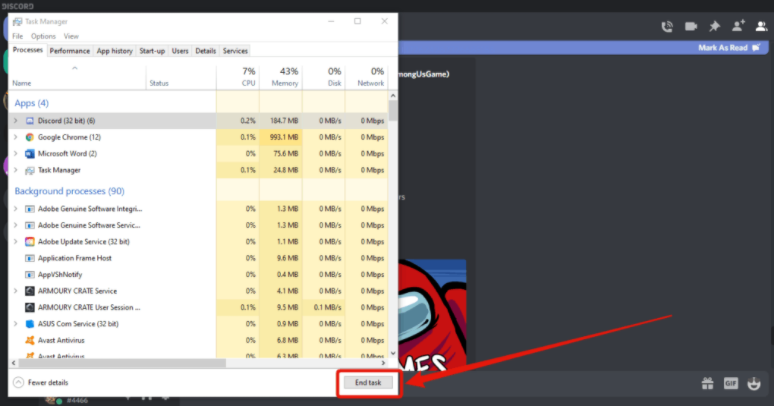This screenshot has height=406, width=774.
Task: Click Background processes (90) heading
Action: (x=70, y=191)
